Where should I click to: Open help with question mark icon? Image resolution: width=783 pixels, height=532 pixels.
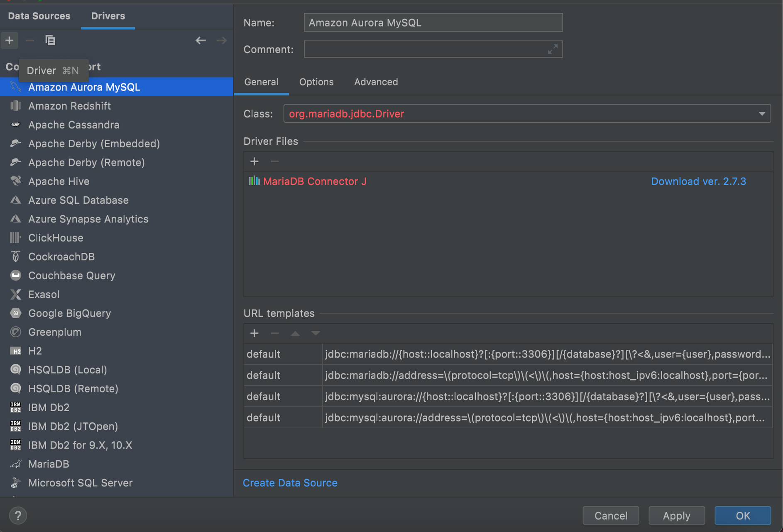[18, 515]
